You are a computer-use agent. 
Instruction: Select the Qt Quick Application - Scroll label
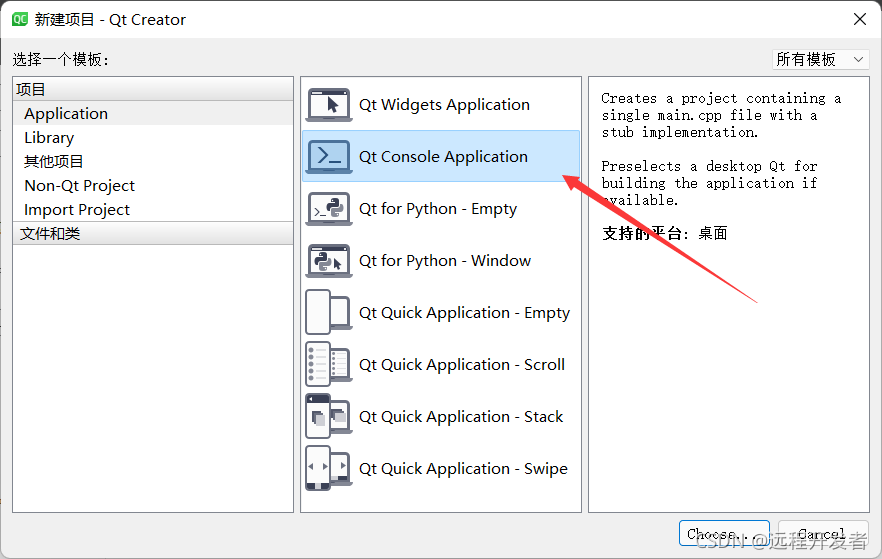click(462, 364)
